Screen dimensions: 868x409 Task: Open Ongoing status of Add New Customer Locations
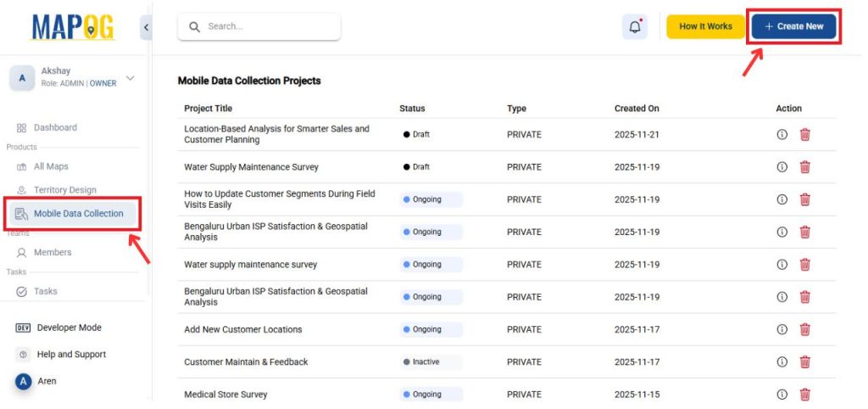(x=431, y=329)
